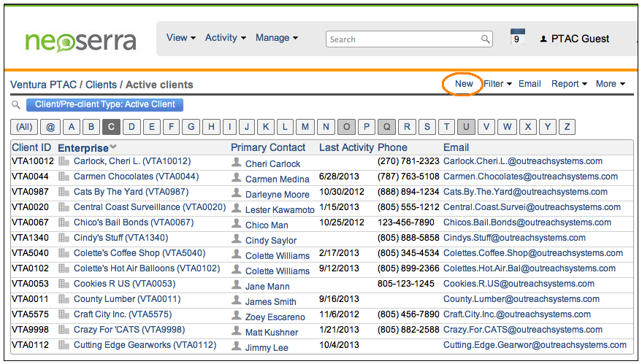
Task: Click person icon beside Cheri Carlock
Action: pyautogui.click(x=236, y=163)
